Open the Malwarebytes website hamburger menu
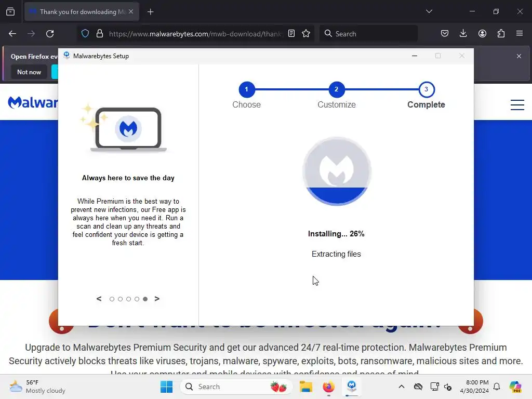 click(x=517, y=104)
